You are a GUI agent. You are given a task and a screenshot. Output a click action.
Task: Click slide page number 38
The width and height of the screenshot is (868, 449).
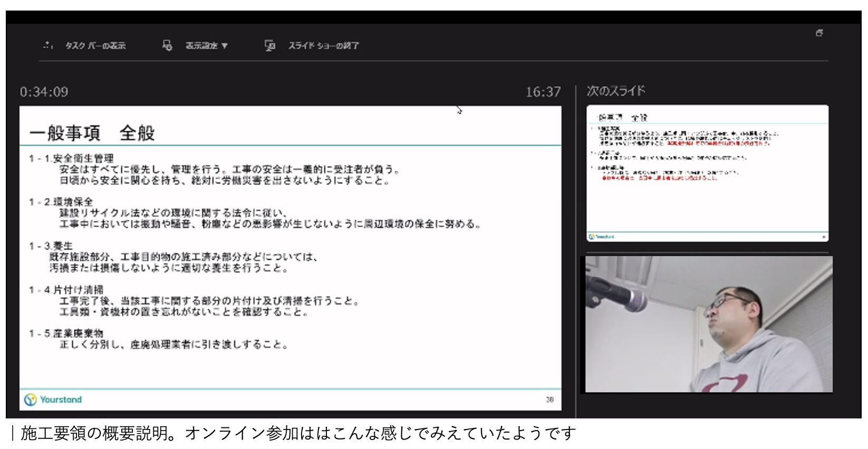click(x=549, y=399)
